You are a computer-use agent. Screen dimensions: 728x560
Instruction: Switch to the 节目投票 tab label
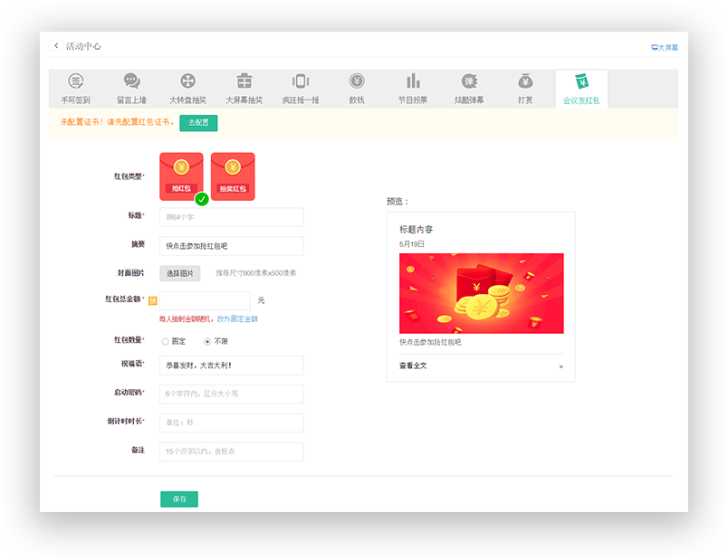413,100
